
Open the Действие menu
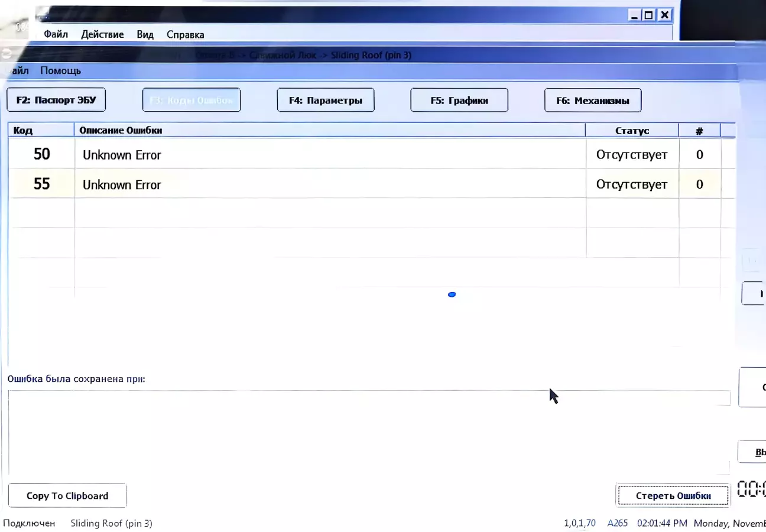[x=102, y=34]
